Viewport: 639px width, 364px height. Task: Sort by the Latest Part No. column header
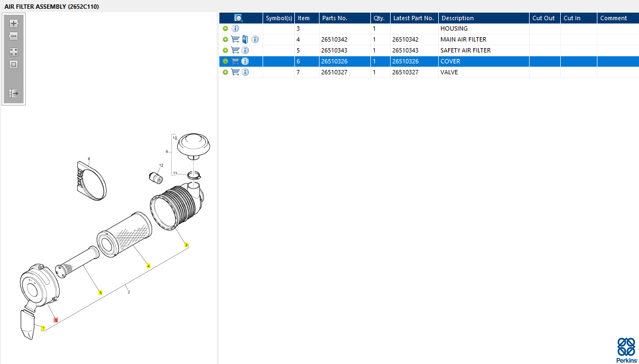(414, 18)
